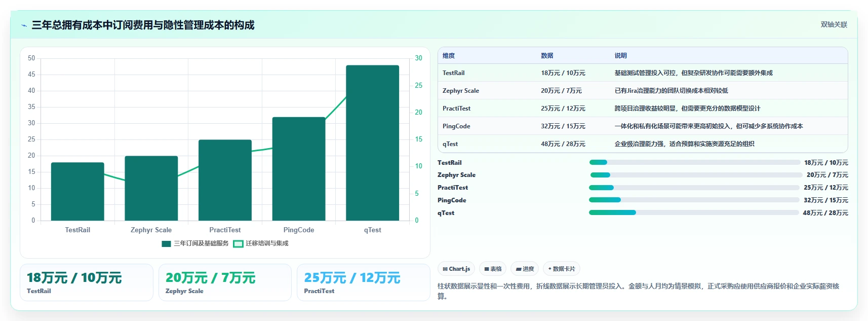Image resolution: width=868 pixels, height=321 pixels.
Task: Open the TestRail summary card
Action: [x=87, y=282]
